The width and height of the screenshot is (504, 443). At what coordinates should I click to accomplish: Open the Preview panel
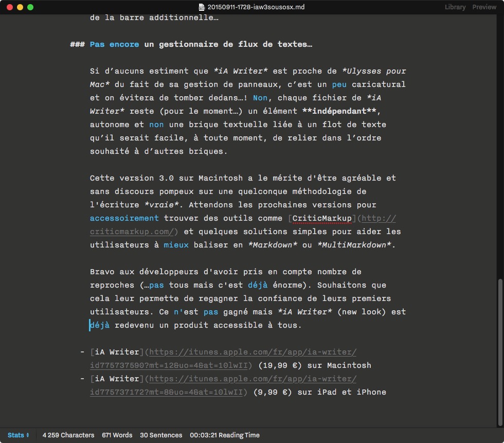(484, 7)
